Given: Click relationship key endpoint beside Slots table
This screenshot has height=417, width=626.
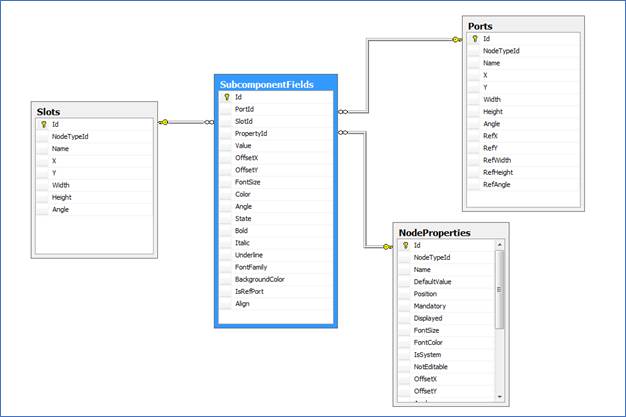Looking at the screenshot, I should [x=164, y=123].
